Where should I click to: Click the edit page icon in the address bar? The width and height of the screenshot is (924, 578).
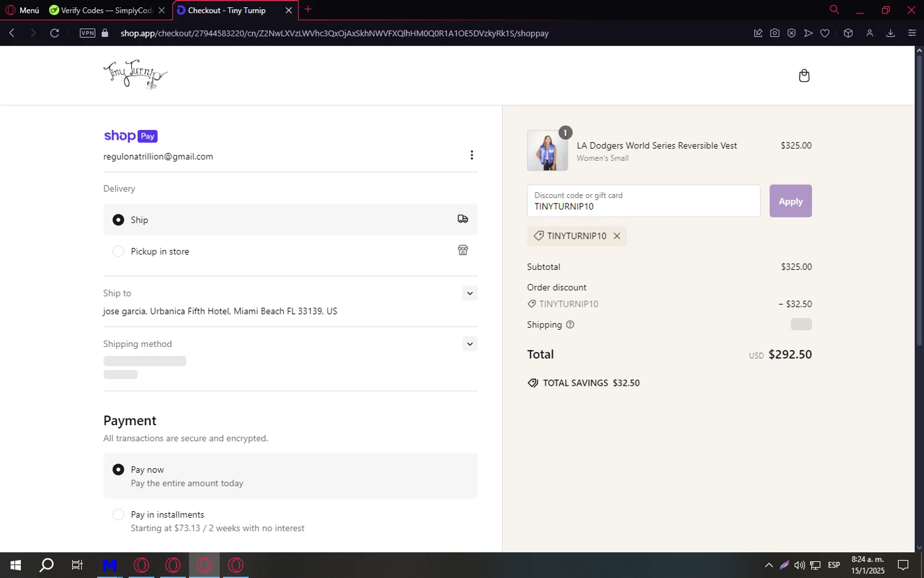click(758, 33)
